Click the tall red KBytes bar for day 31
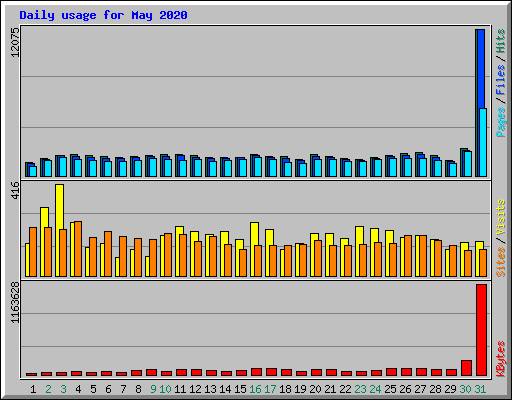The width and height of the screenshot is (512, 400). click(481, 330)
